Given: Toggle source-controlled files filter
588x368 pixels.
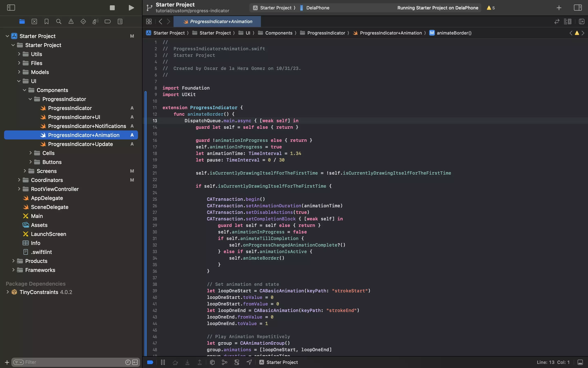Looking at the screenshot, I should tap(135, 362).
